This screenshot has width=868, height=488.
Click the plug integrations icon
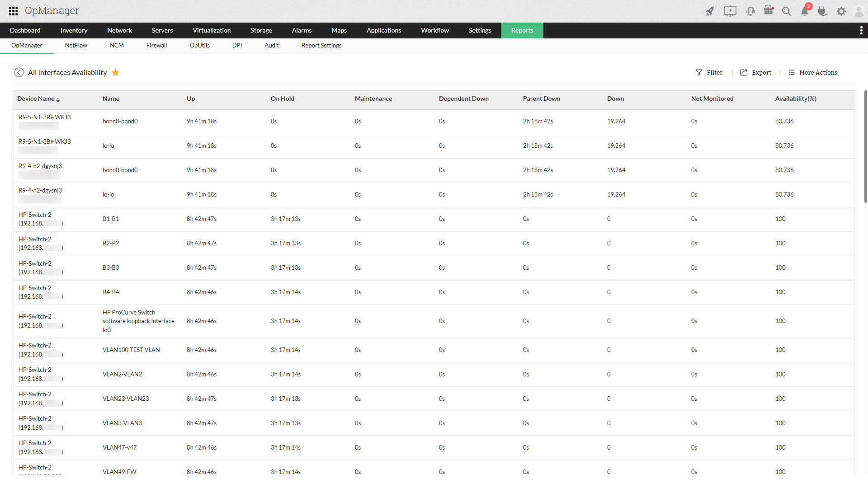(x=822, y=11)
